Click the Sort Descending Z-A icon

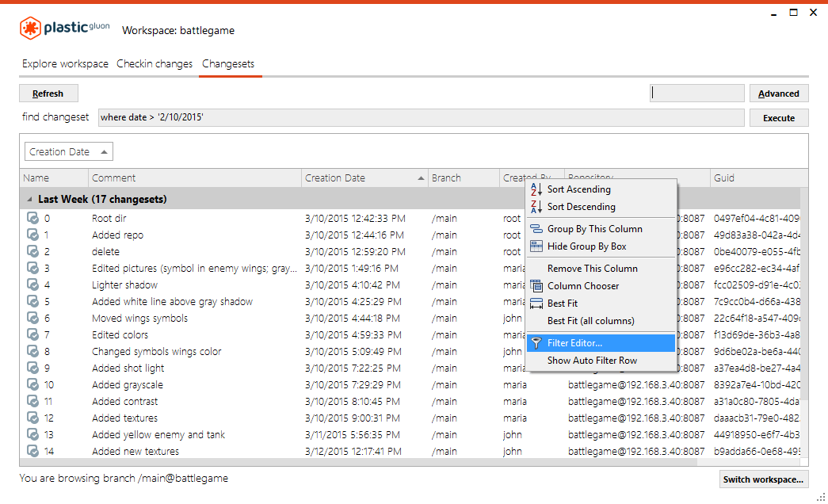pyautogui.click(x=536, y=207)
